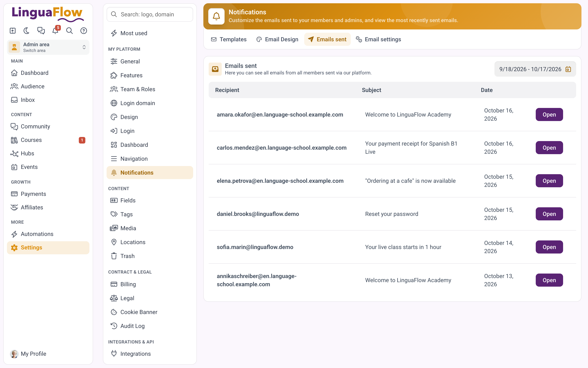
Task: Expand the Admin area switcher
Action: [x=48, y=47]
